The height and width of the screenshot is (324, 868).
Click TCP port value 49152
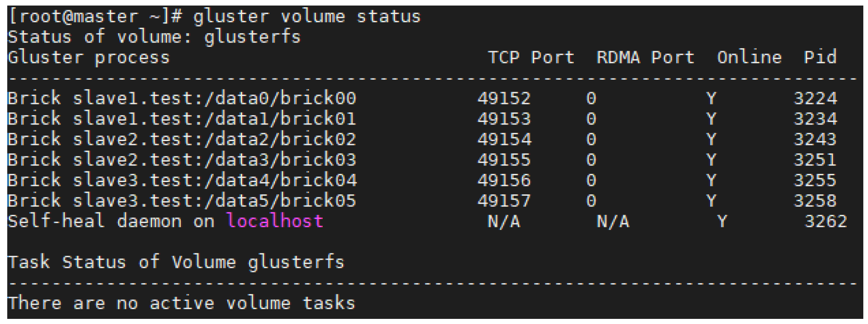[x=504, y=98]
